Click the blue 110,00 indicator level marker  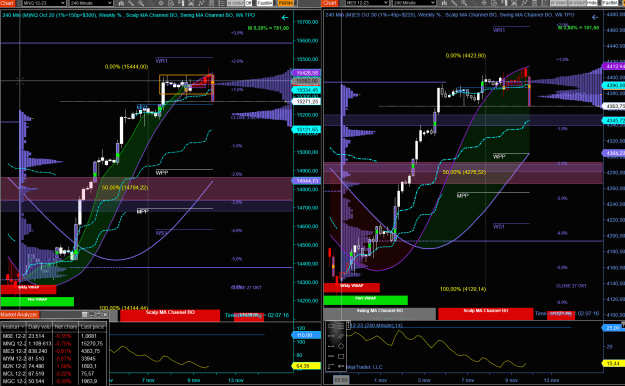click(306, 335)
